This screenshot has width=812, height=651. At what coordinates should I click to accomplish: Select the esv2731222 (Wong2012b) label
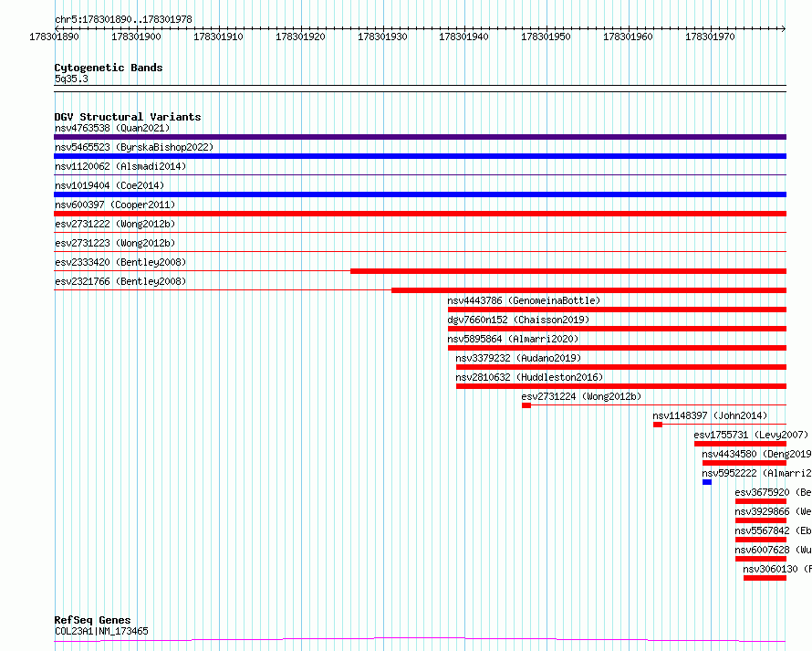[x=114, y=224]
